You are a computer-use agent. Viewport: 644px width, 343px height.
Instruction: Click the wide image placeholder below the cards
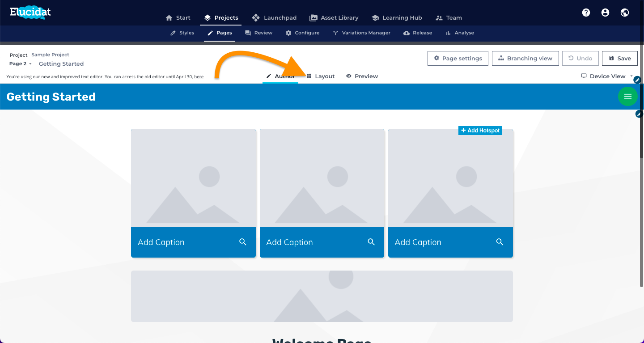(x=322, y=296)
